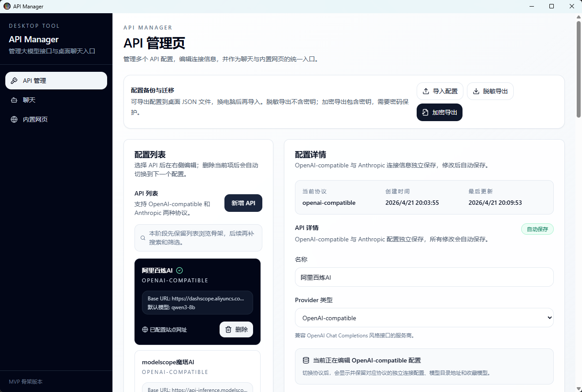Viewport: 582px width, 392px height.
Task: Click the 自动保存 badge
Action: coord(537,229)
